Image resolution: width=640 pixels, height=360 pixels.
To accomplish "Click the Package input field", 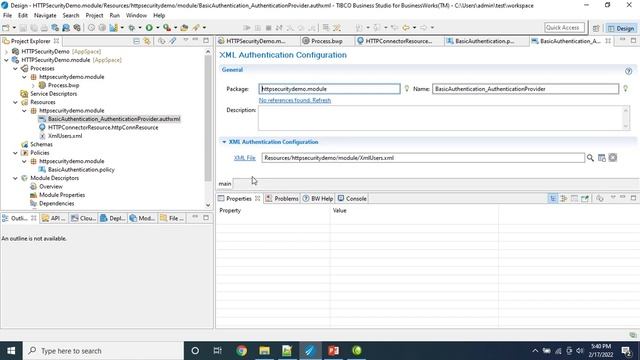I will [329, 89].
